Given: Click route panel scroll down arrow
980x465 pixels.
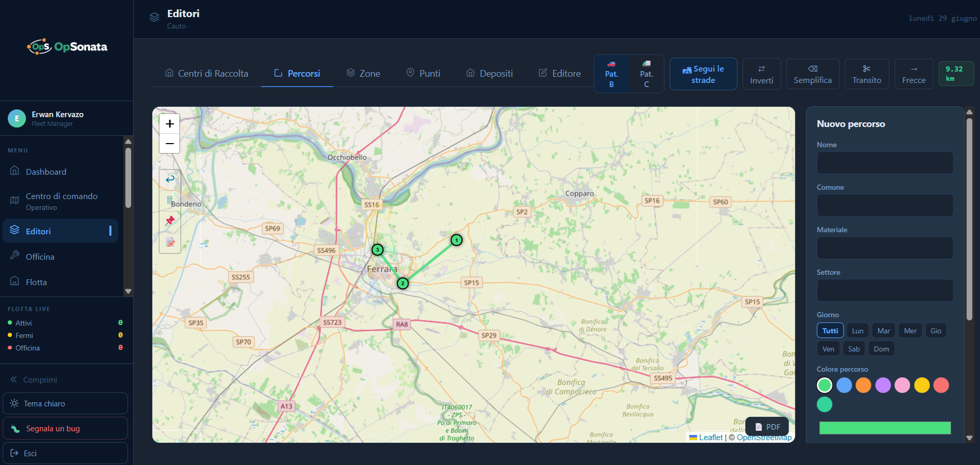Looking at the screenshot, I should 969,438.
